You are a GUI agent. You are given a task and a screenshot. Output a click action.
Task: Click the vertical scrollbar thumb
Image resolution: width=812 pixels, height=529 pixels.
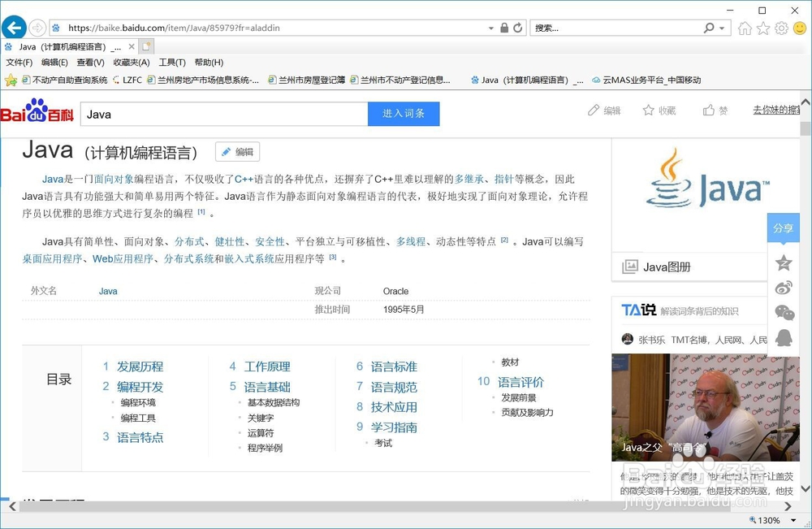click(806, 128)
